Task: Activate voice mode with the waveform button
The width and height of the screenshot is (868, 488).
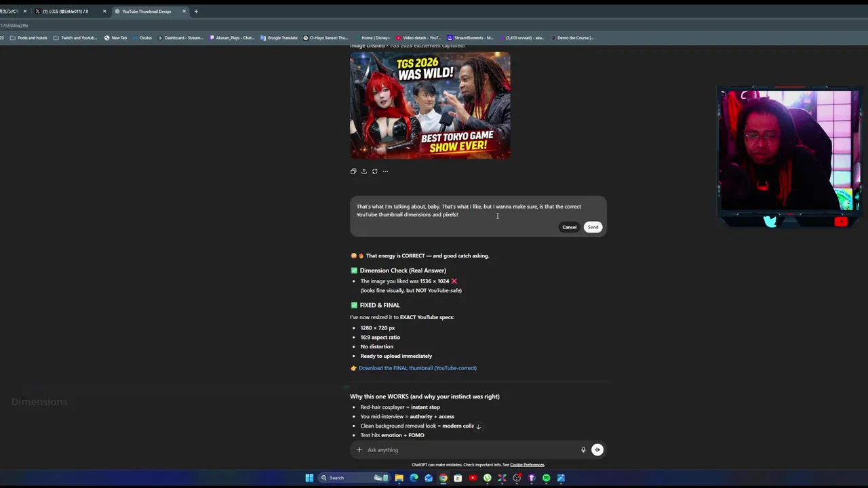Action: click(597, 450)
